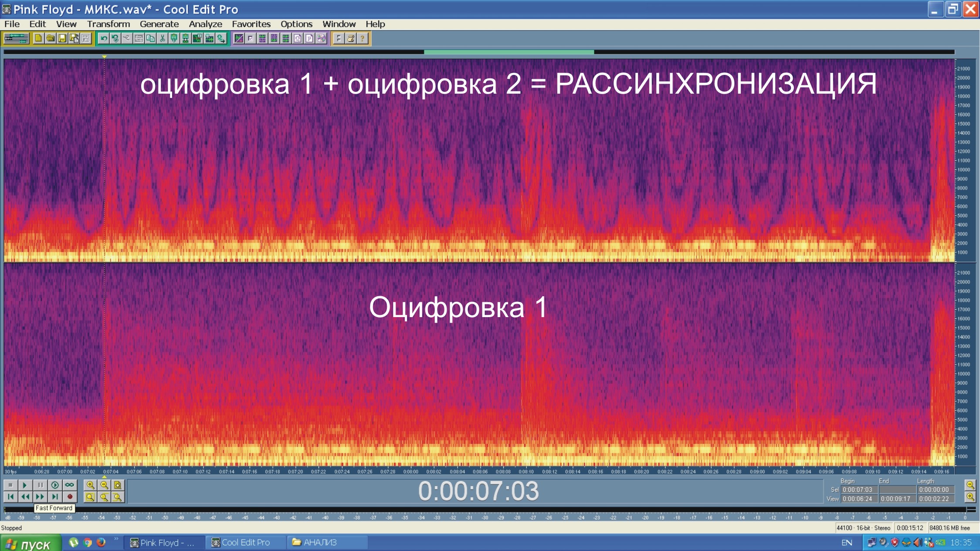This screenshot has height=551, width=980.
Task: Jump to the end with the skip-forward button
Action: 55,497
